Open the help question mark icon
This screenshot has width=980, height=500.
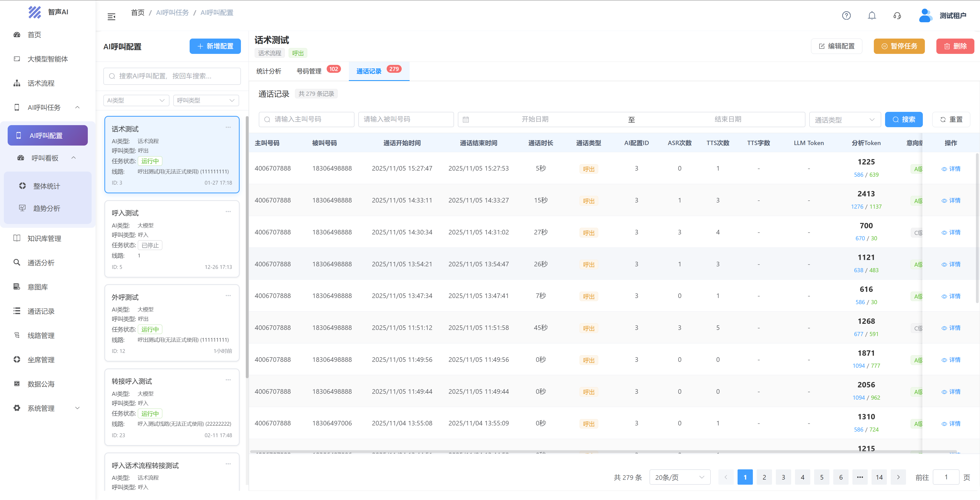[846, 16]
